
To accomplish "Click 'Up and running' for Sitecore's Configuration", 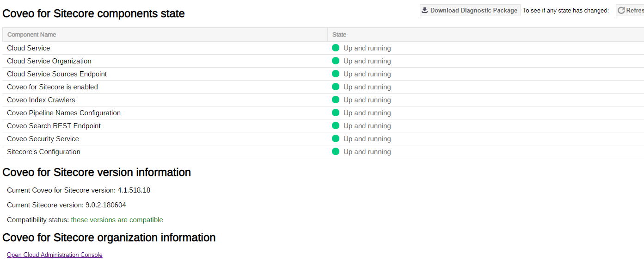I will 367,152.
